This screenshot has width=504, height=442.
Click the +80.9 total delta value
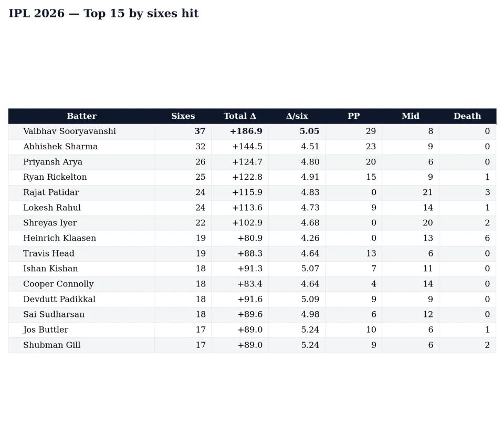tap(250, 238)
